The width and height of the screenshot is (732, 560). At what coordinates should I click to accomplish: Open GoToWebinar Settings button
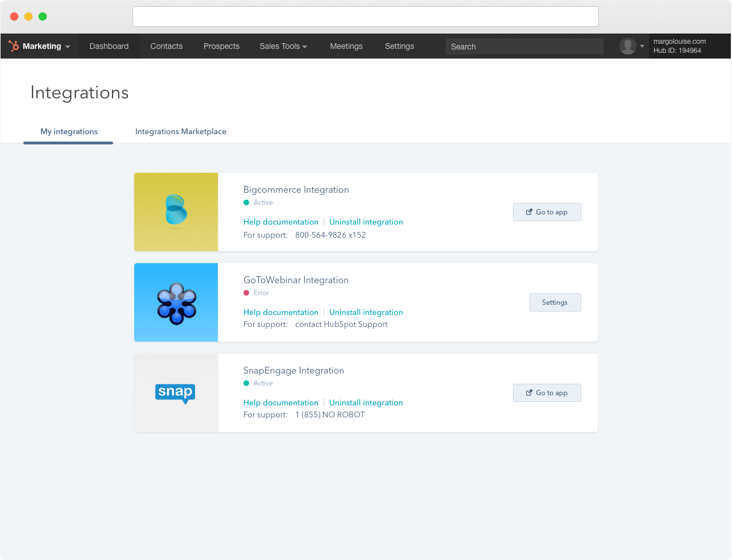pyautogui.click(x=555, y=302)
